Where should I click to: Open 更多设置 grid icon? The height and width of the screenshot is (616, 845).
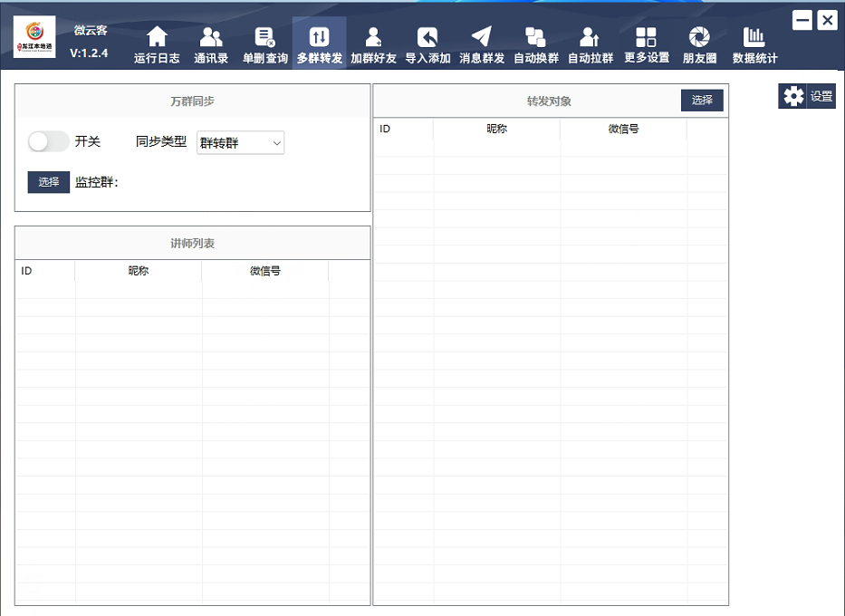647,38
